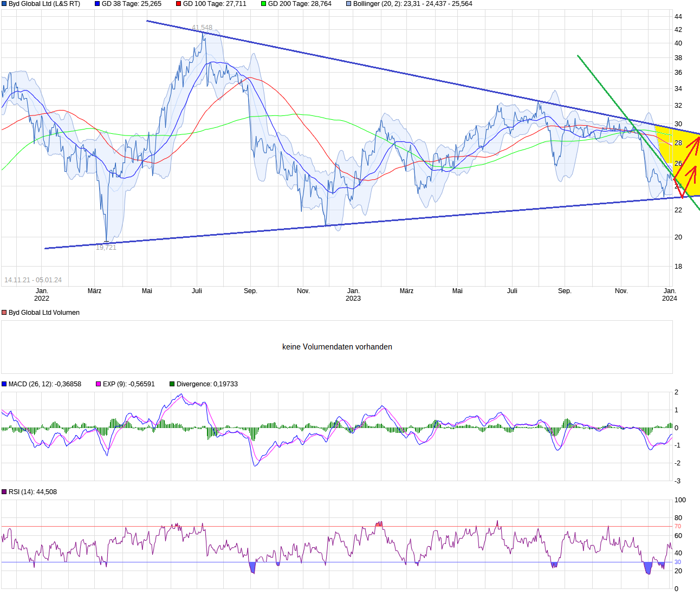Select the "GD 200 Tage: 28,764" legend text

click(x=300, y=4)
